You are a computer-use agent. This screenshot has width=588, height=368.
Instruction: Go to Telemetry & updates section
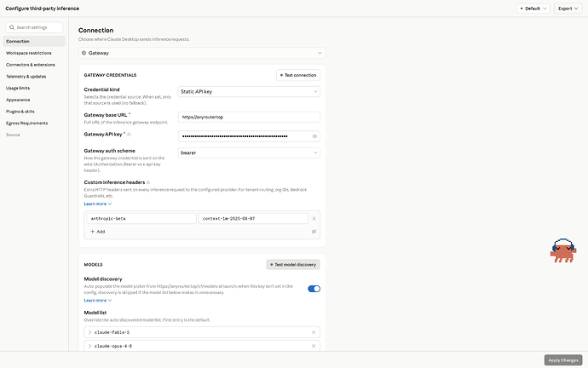[x=26, y=77]
